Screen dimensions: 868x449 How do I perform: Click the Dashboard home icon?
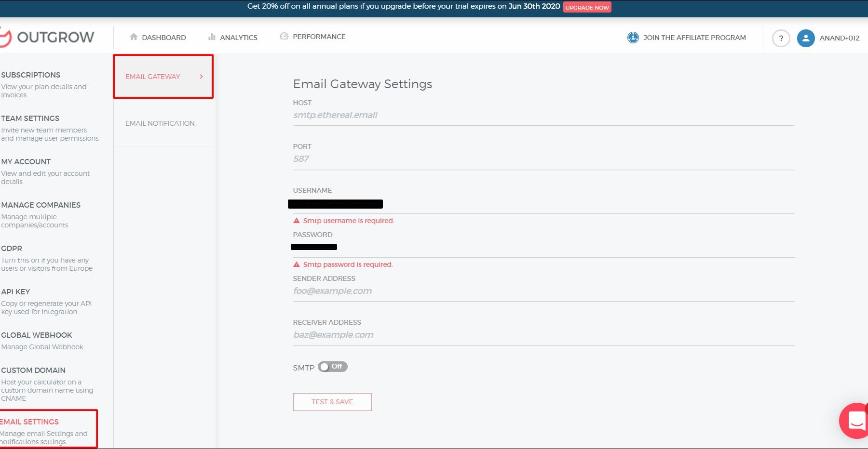(134, 37)
